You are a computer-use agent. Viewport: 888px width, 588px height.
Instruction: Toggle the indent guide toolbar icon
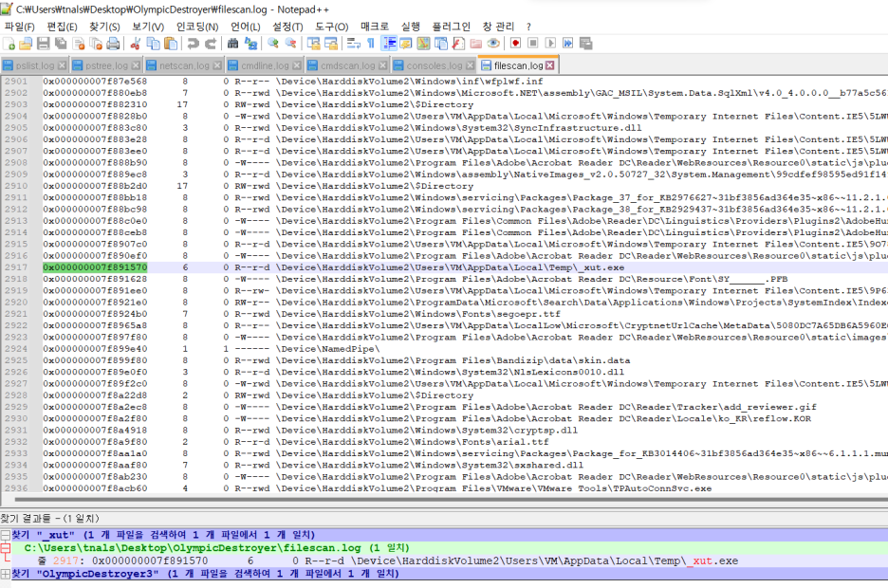pyautogui.click(x=389, y=44)
